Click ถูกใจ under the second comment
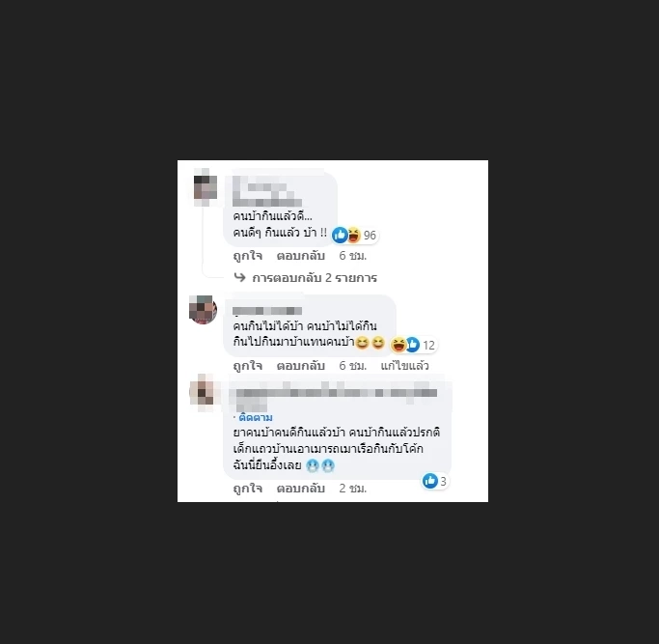The width and height of the screenshot is (659, 644). coord(248,366)
